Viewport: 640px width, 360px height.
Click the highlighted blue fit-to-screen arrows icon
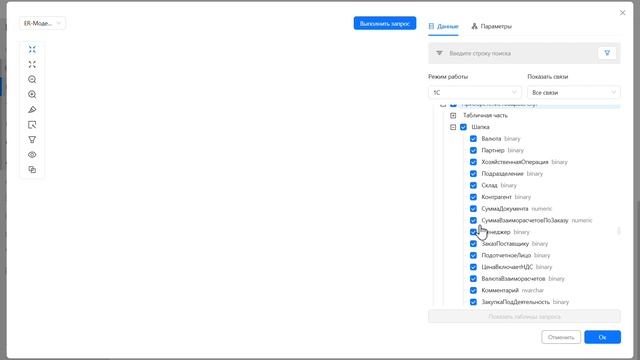click(x=32, y=49)
